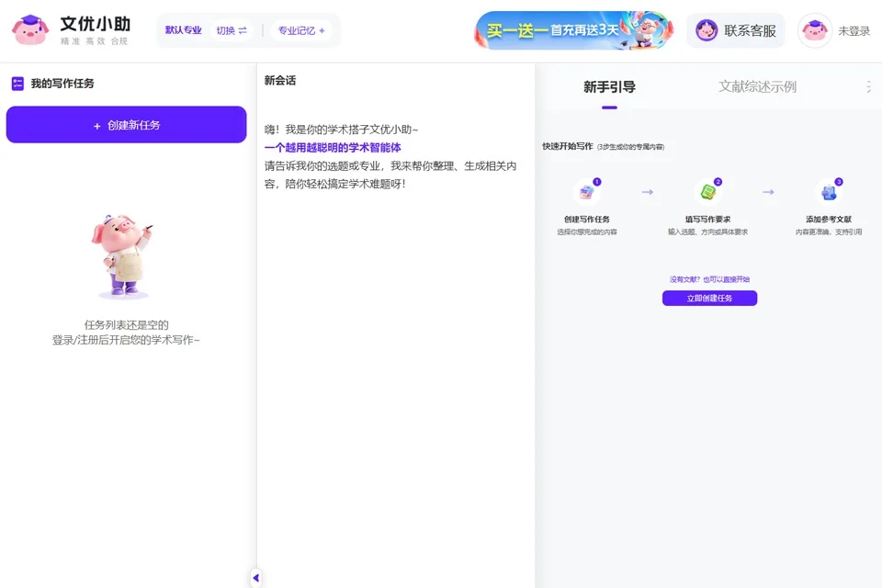
Task: Switch to 文献综述示例 tab
Action: 757,86
